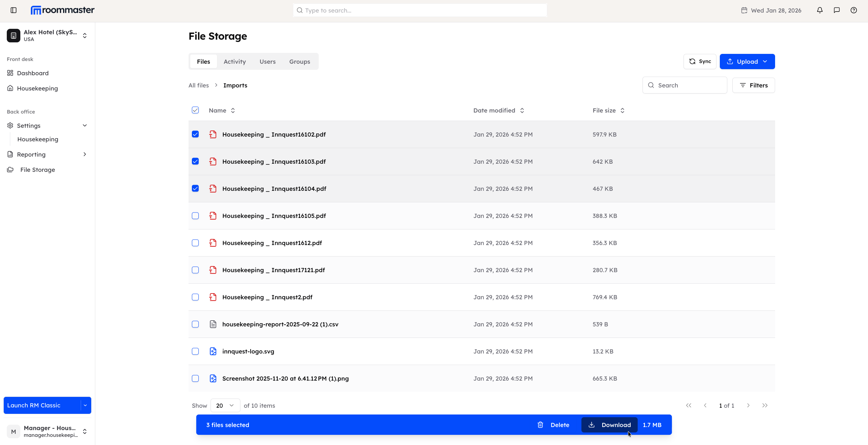This screenshot has height=445, width=868.
Task: Switch to the Activity tab
Action: [x=234, y=61]
